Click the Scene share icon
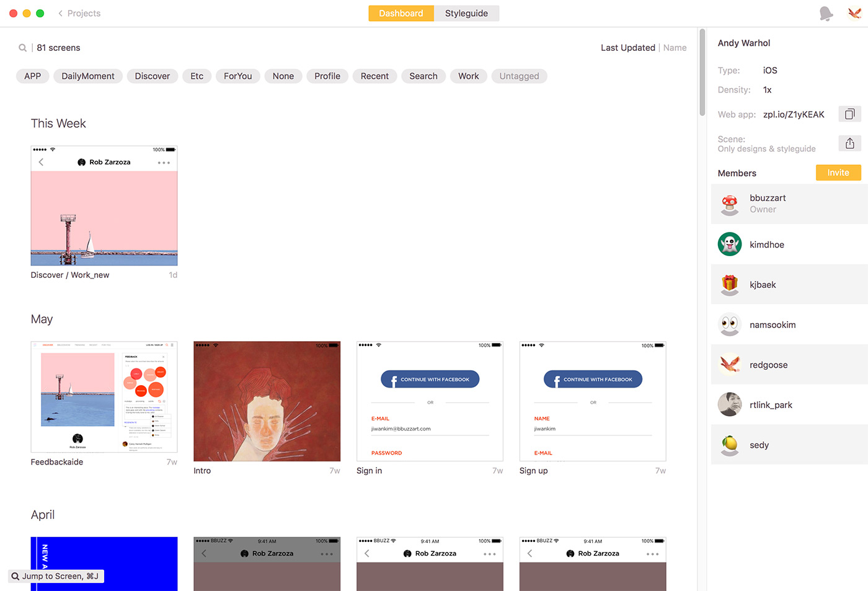Image resolution: width=868 pixels, height=591 pixels. pos(849,143)
